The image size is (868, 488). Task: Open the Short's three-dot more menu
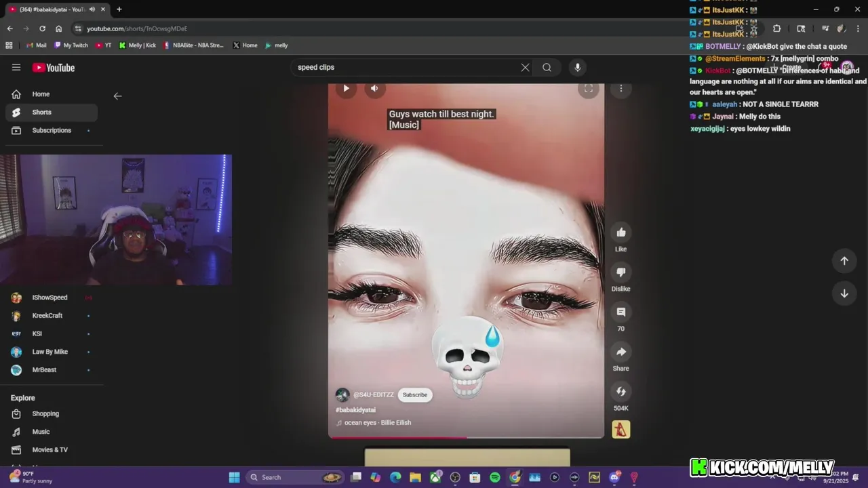pyautogui.click(x=620, y=89)
